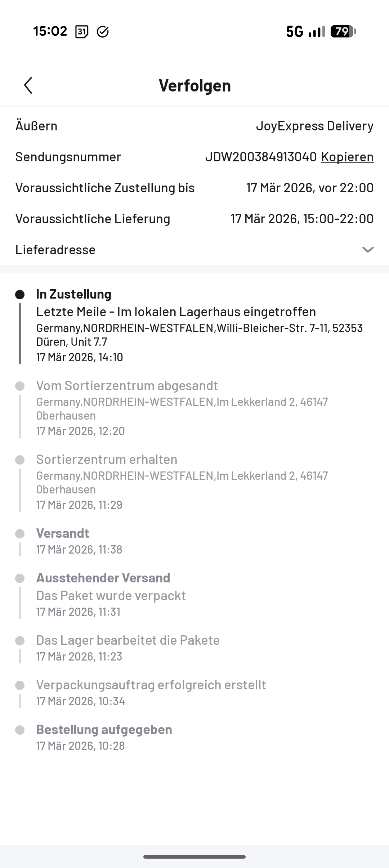389x868 pixels.
Task: Tap Ausstehender Versand status entry
Action: 103,578
